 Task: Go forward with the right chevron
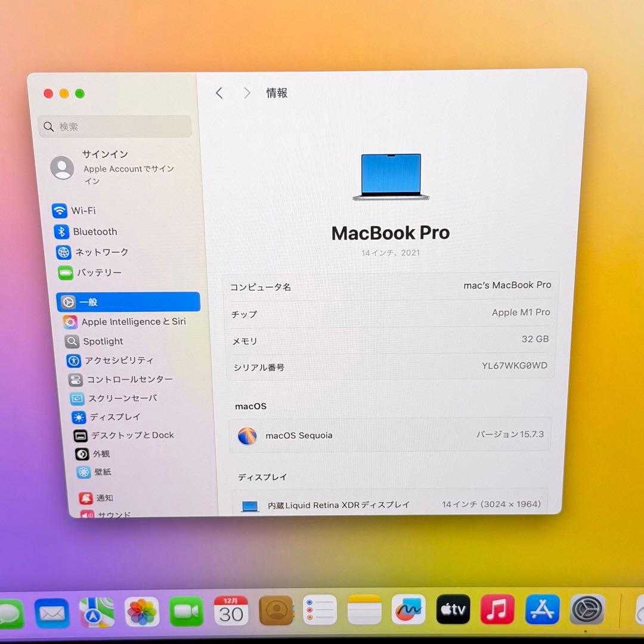tap(246, 93)
